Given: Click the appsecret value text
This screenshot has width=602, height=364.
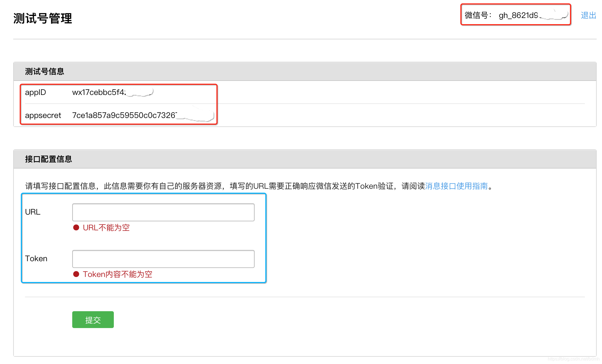Looking at the screenshot, I should (x=124, y=115).
